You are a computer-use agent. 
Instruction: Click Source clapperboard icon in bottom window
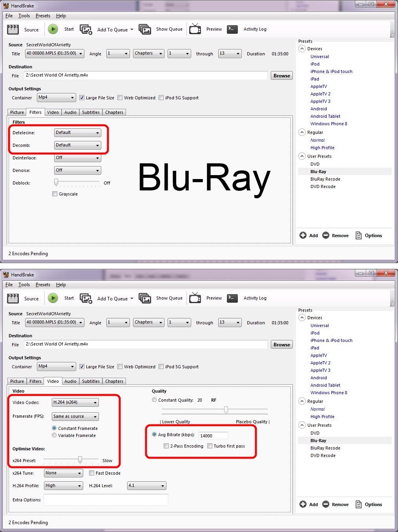[x=13, y=298]
